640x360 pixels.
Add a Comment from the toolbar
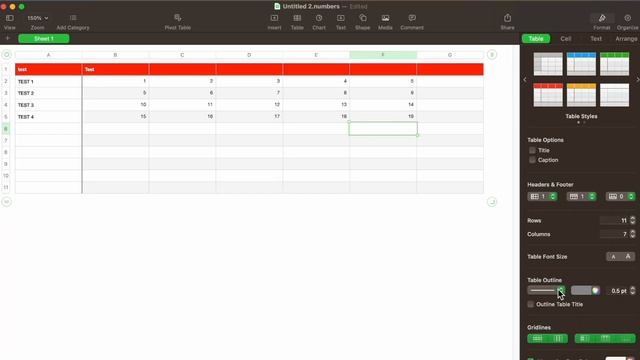click(x=412, y=18)
